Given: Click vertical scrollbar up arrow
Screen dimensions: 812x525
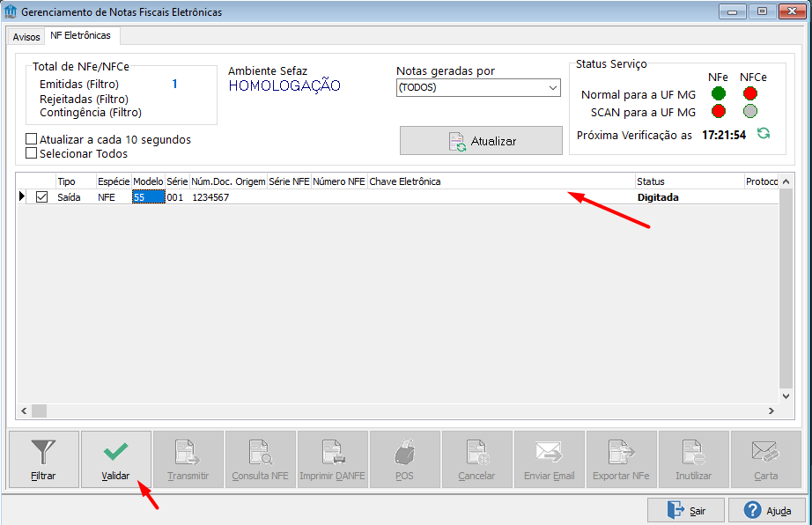Looking at the screenshot, I should (x=786, y=181).
